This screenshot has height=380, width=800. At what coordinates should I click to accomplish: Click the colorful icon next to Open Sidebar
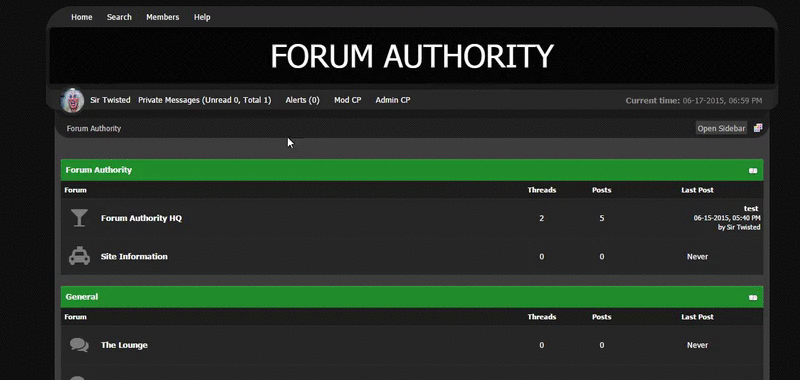pos(758,128)
